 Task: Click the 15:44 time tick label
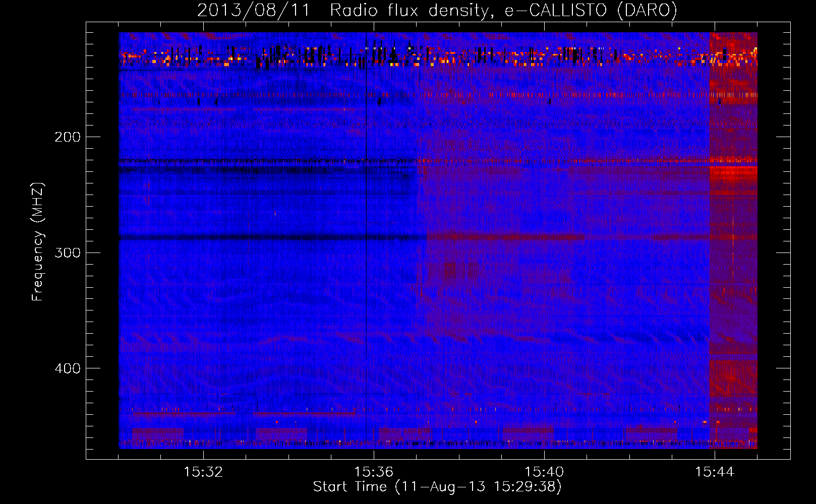(x=715, y=472)
